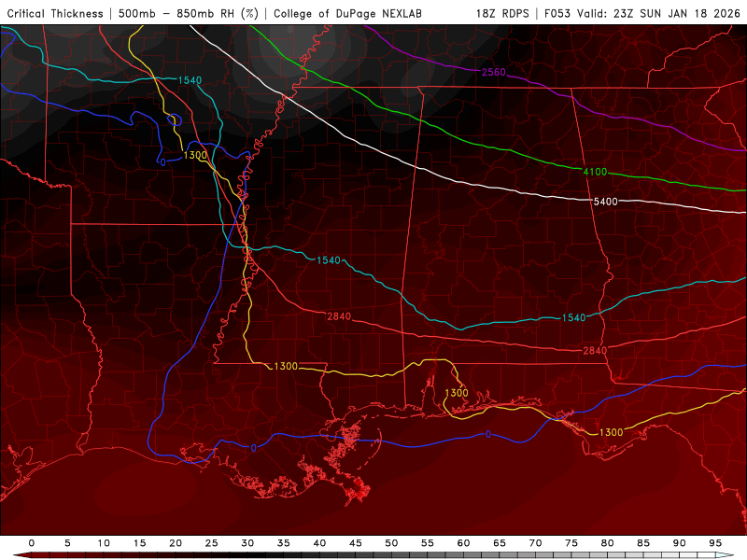747x560 pixels.
Task: Click the colorbar tick label 70
Action: tap(535, 543)
